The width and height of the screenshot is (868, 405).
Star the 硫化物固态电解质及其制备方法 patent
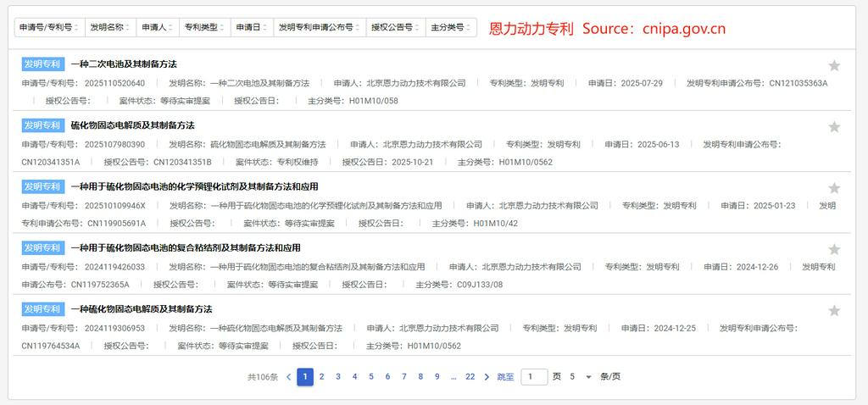pyautogui.click(x=834, y=127)
